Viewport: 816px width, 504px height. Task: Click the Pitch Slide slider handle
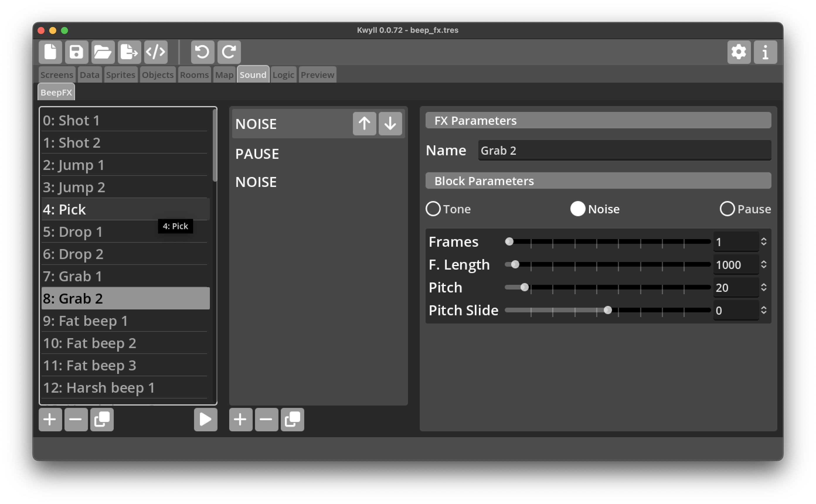(x=608, y=310)
